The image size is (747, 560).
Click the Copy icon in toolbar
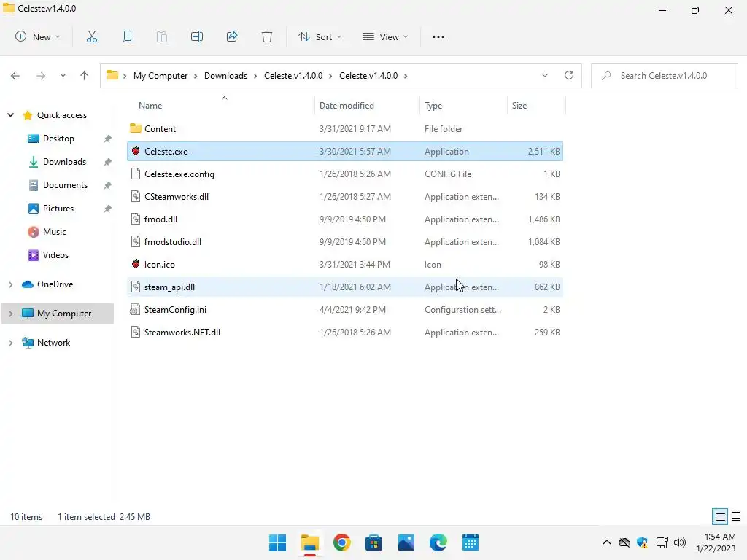click(127, 36)
